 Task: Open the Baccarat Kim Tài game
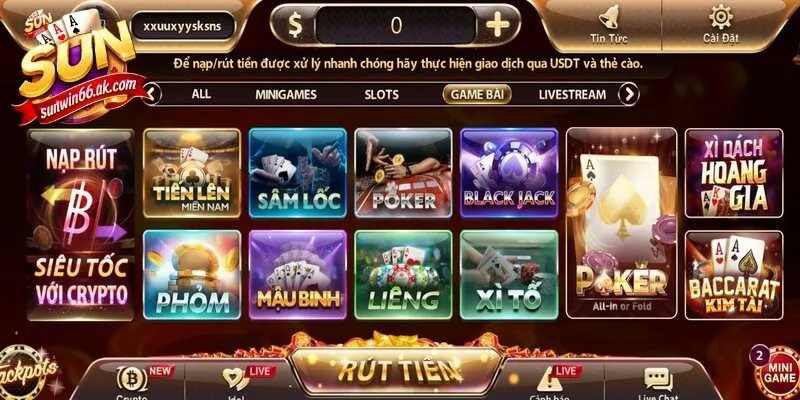tap(734, 275)
